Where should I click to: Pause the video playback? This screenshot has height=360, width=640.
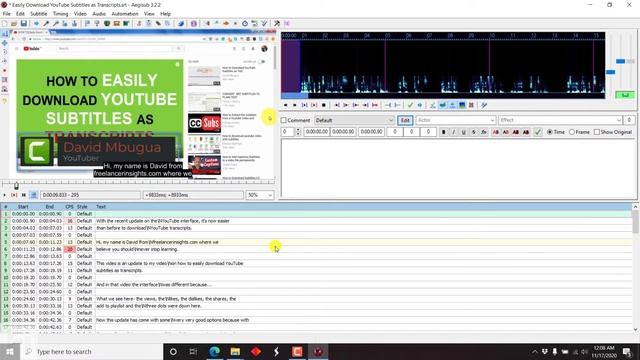24,195
